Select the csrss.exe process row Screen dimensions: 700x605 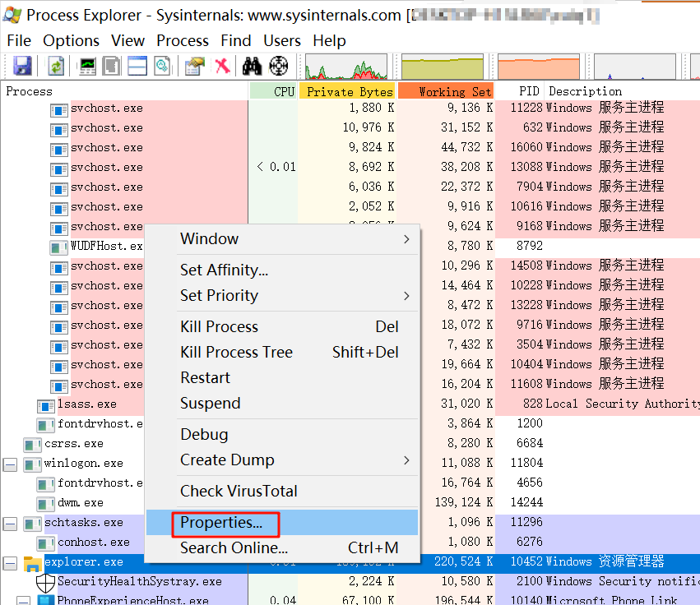click(x=350, y=443)
